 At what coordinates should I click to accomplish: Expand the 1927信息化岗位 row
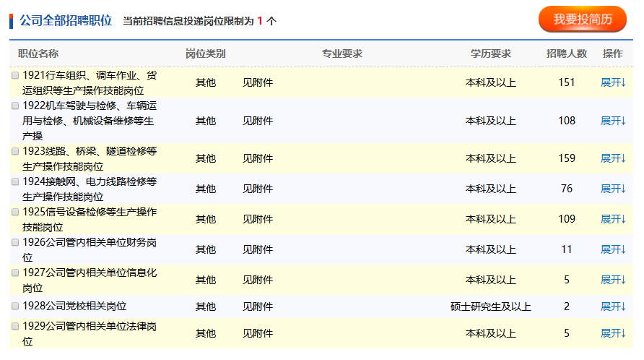[x=613, y=280]
